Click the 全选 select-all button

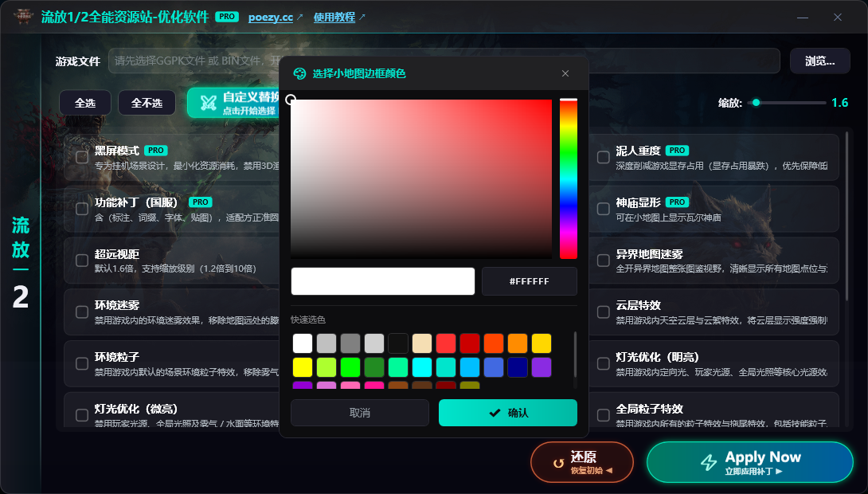pyautogui.click(x=85, y=103)
